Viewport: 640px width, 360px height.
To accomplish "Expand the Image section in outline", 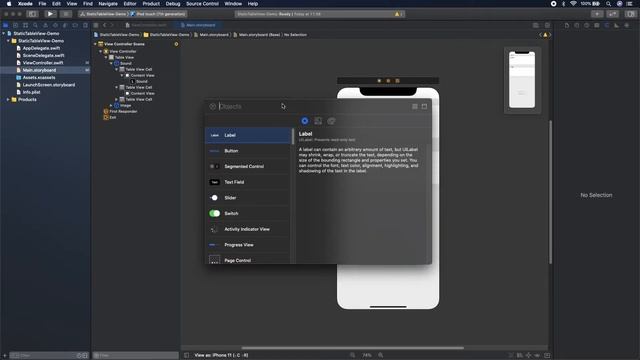I will (x=111, y=105).
